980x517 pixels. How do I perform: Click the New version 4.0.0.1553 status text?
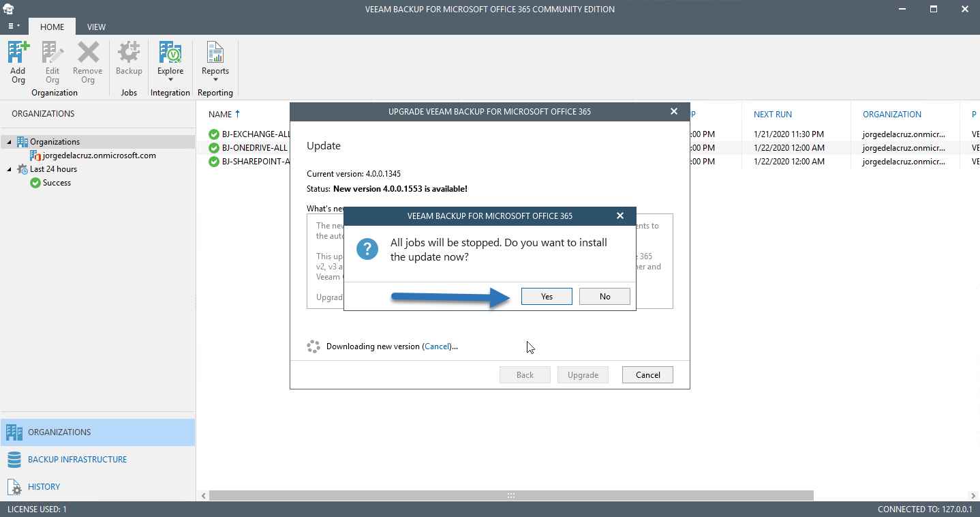click(400, 188)
